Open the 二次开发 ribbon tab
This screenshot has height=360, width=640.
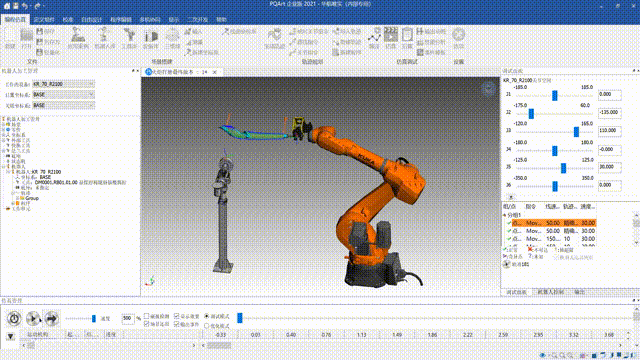tap(197, 19)
